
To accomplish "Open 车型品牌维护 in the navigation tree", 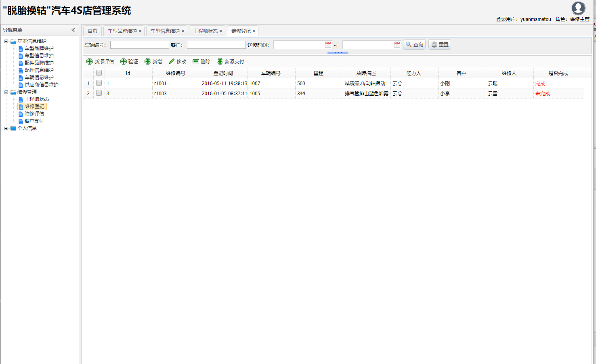I will [39, 48].
